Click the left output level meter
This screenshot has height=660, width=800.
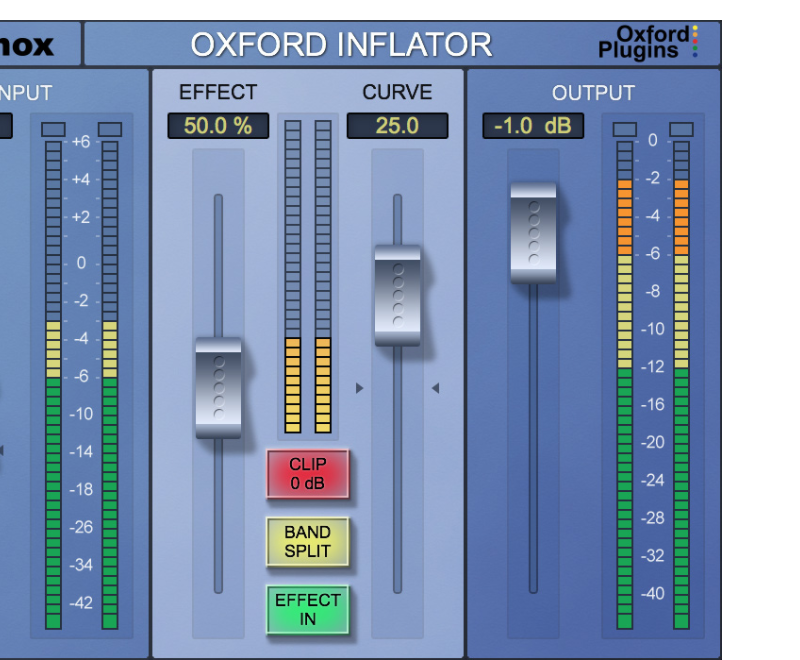(625, 385)
